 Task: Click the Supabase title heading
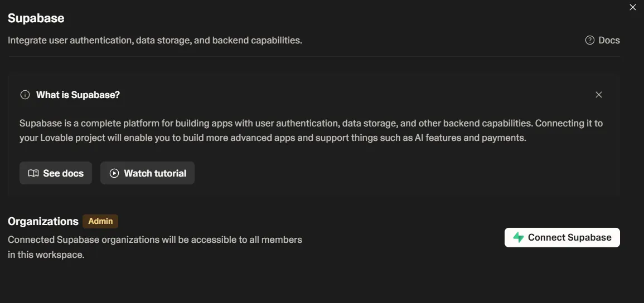(x=36, y=18)
